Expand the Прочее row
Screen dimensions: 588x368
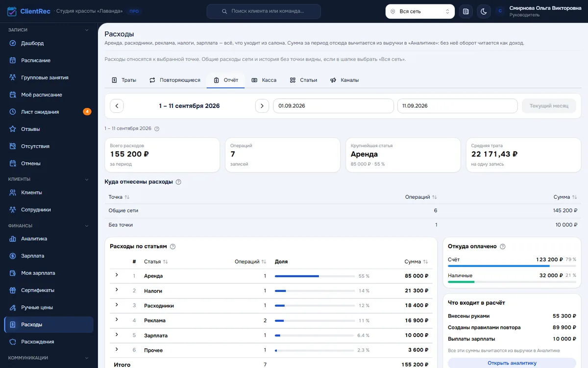pos(117,349)
